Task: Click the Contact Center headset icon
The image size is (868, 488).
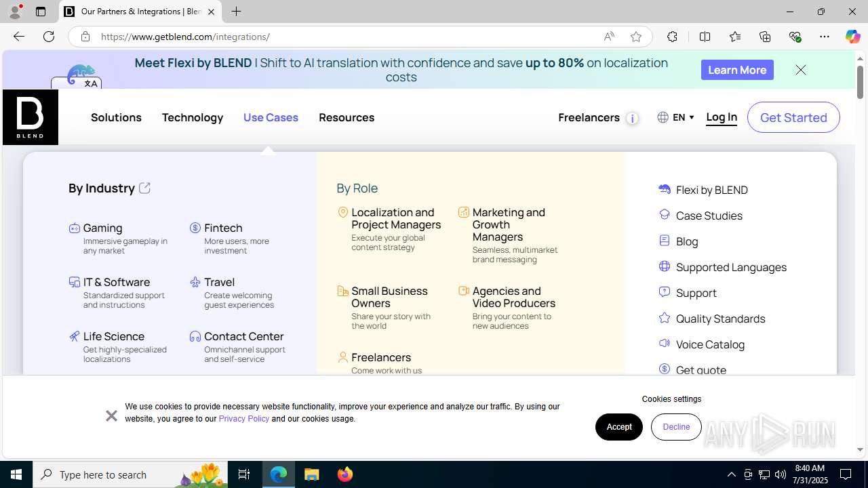Action: [x=195, y=336]
